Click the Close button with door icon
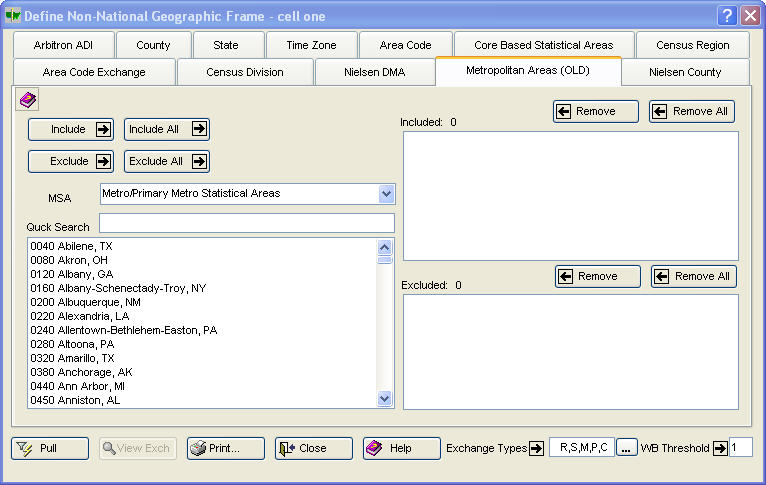This screenshot has width=766, height=485. pos(314,448)
